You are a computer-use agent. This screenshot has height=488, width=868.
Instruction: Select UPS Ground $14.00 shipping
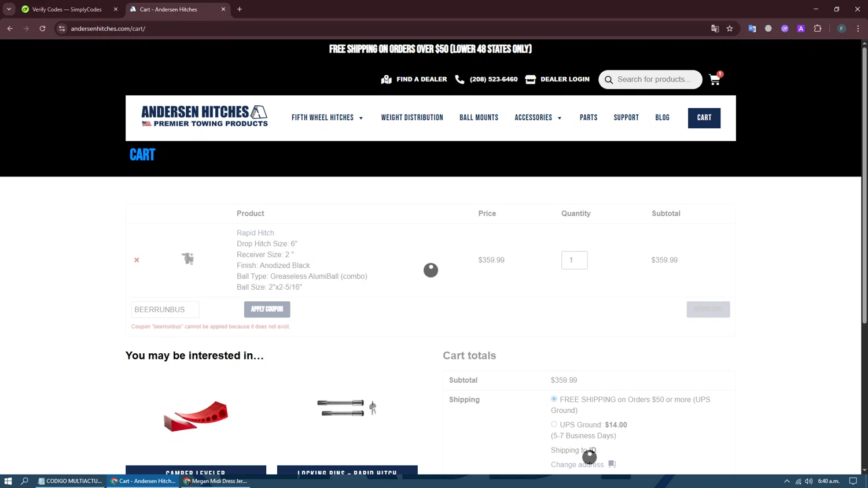tap(554, 424)
